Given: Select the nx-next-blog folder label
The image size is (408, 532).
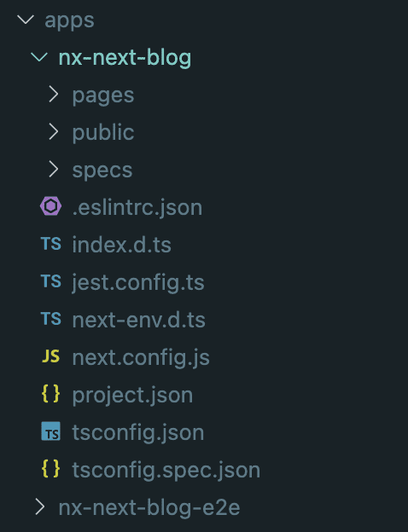Looking at the screenshot, I should click(x=125, y=57).
